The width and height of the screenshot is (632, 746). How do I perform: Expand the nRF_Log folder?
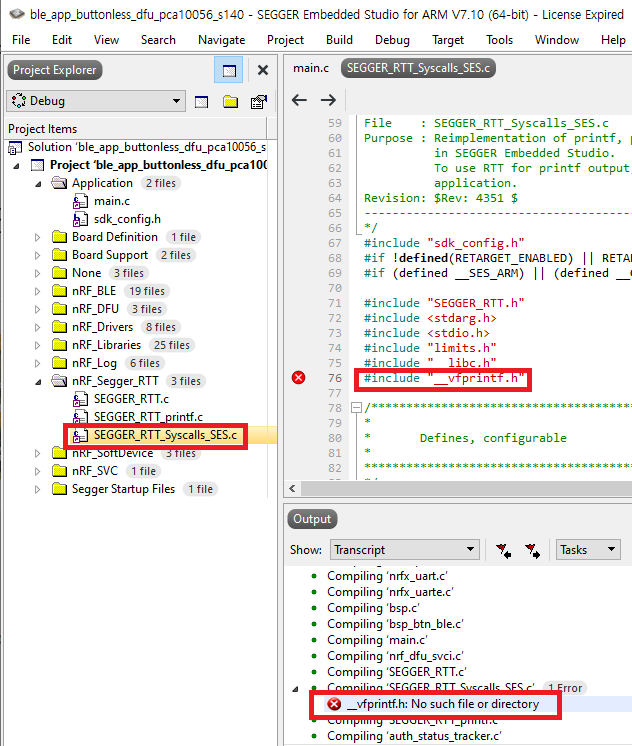[x=38, y=363]
